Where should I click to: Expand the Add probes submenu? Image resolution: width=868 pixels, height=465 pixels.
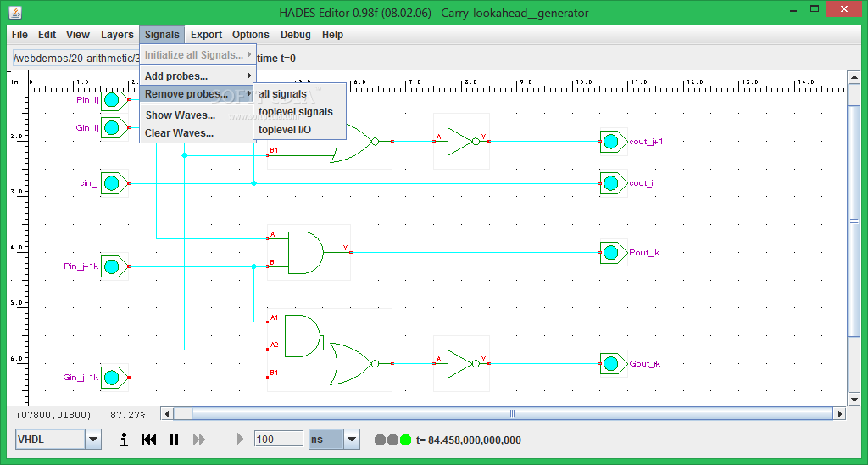tap(198, 76)
